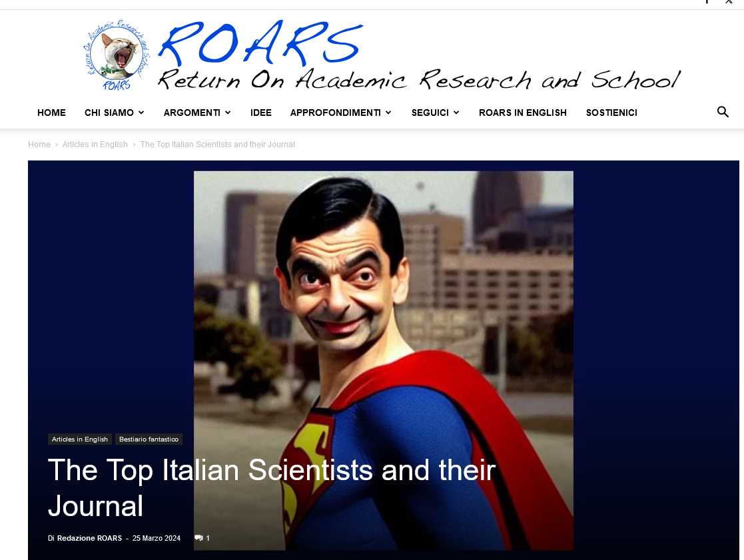744x560 pixels.
Task: Select the Bestiario fantastico category tag
Action: 149,439
